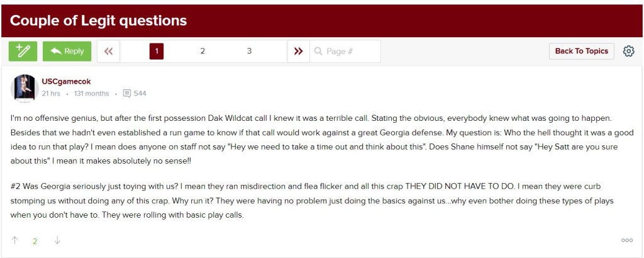Jump to last page with double-right arrows
644x258 pixels.
tap(298, 51)
